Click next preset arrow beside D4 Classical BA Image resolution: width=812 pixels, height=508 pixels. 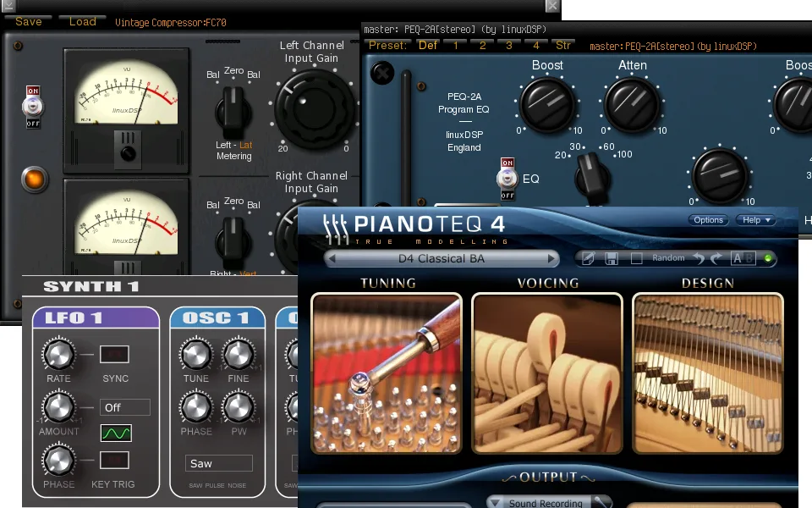tap(551, 258)
